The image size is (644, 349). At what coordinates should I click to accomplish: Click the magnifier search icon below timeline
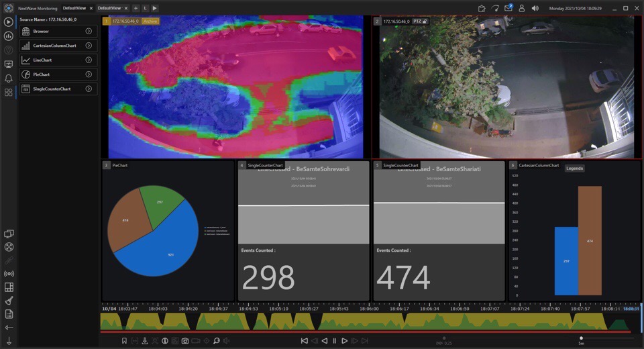(216, 341)
